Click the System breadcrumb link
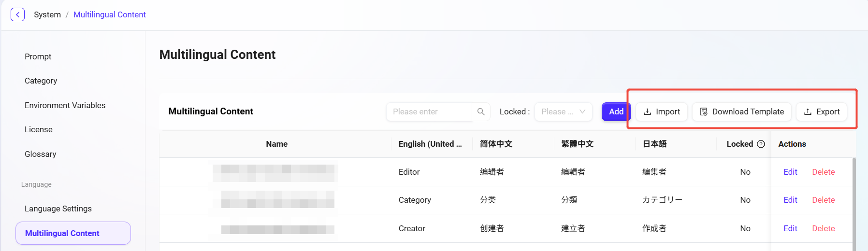868x251 pixels. coord(47,14)
